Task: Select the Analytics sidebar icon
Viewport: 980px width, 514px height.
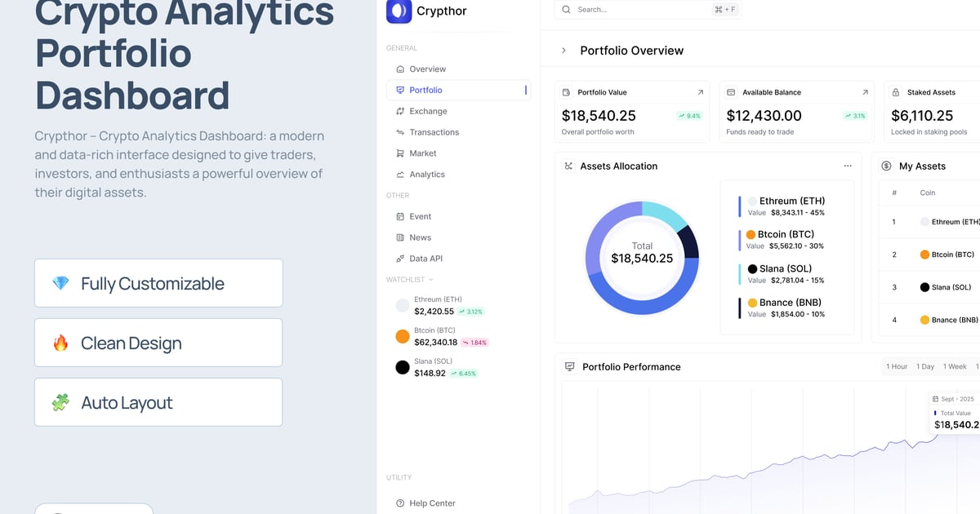Action: coord(399,174)
